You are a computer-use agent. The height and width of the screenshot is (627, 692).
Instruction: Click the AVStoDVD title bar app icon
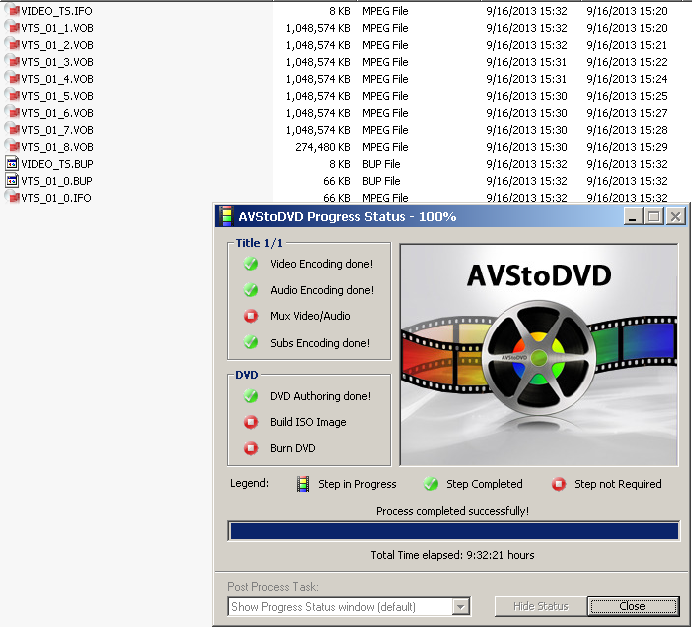point(226,216)
